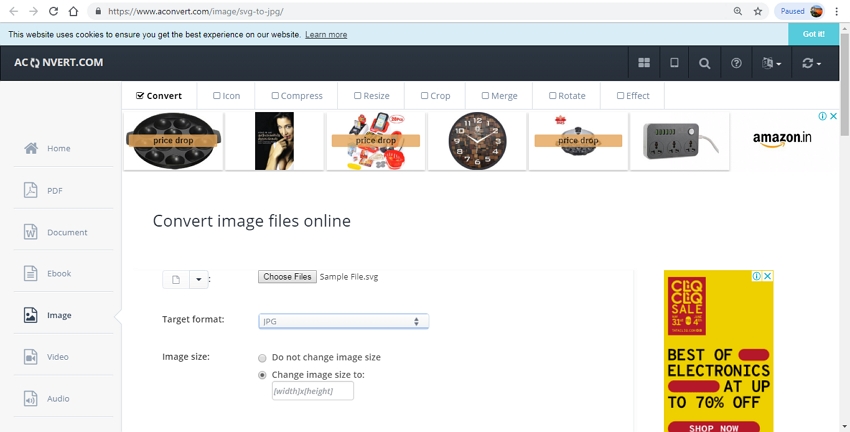Click the file source icon button
Viewport: 850px width, 432px height.
click(176, 280)
